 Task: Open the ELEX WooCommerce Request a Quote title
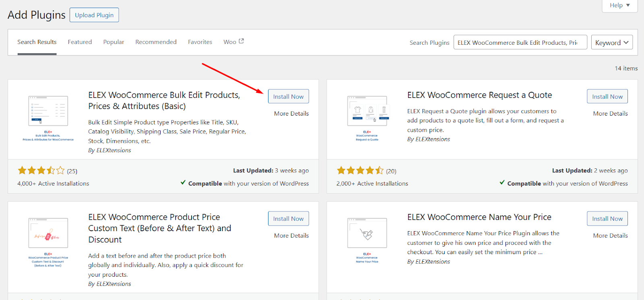479,95
